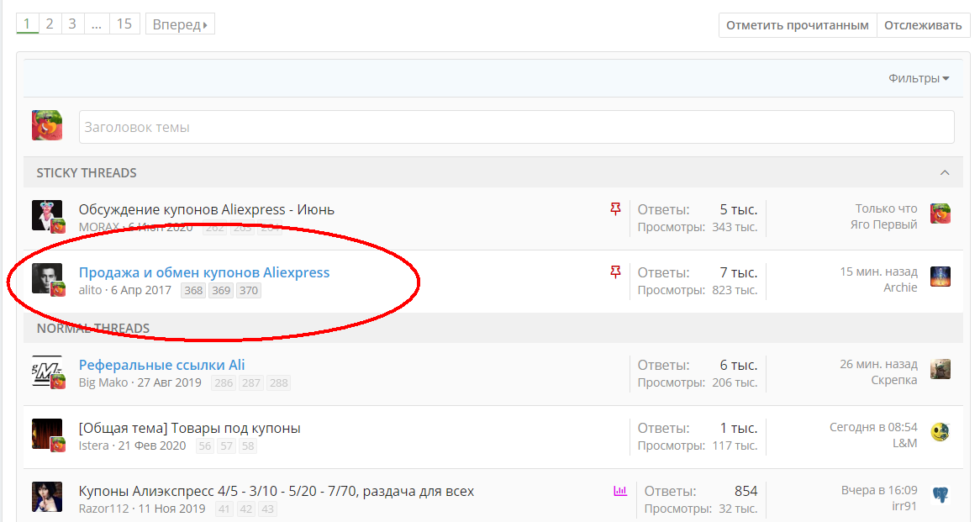The image size is (980, 522).
Task: Click 15 мин. назад last post time
Action: pyautogui.click(x=878, y=272)
